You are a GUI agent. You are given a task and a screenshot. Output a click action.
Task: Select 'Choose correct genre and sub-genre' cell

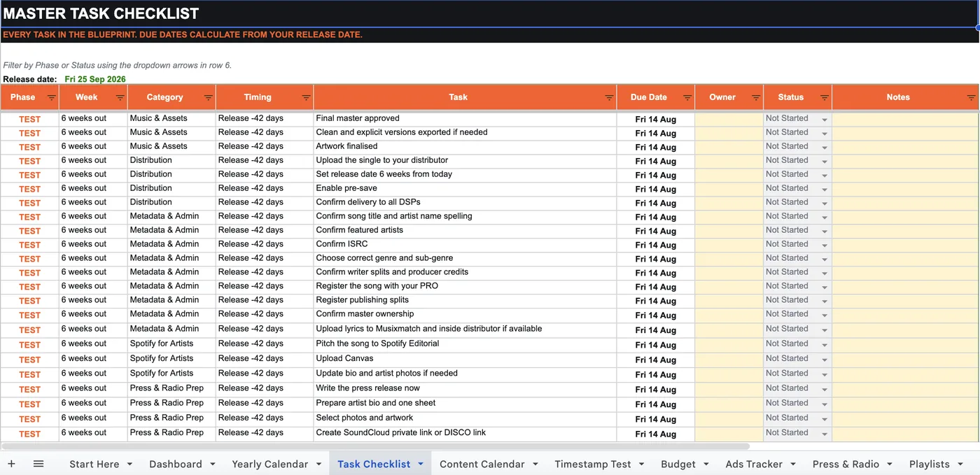(465, 259)
